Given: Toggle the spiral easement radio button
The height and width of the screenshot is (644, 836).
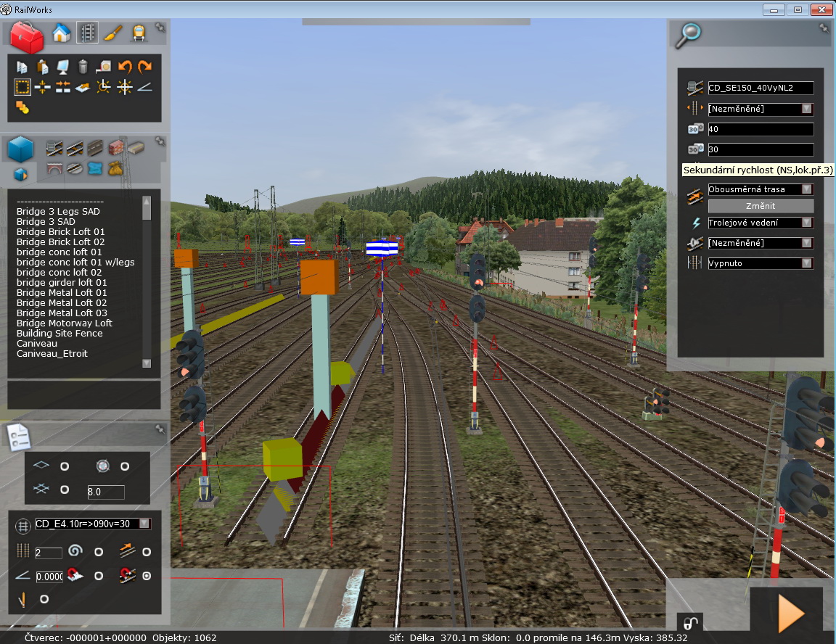Looking at the screenshot, I should pos(99,552).
